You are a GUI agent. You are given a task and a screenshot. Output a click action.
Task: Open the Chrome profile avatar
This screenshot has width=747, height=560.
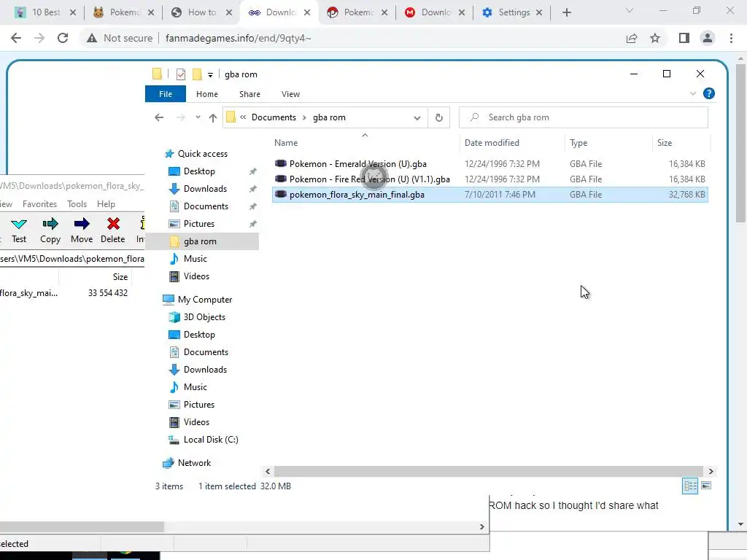tap(708, 38)
